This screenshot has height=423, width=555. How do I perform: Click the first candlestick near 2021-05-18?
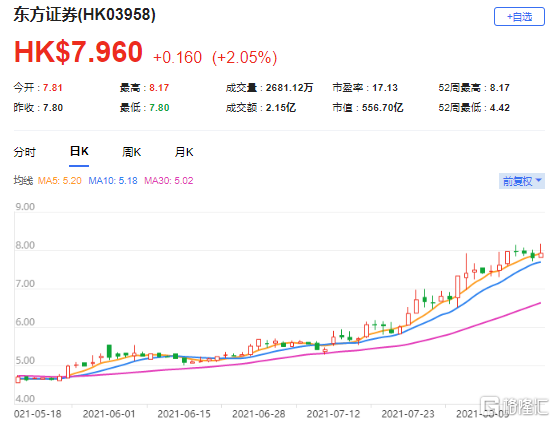click(18, 379)
